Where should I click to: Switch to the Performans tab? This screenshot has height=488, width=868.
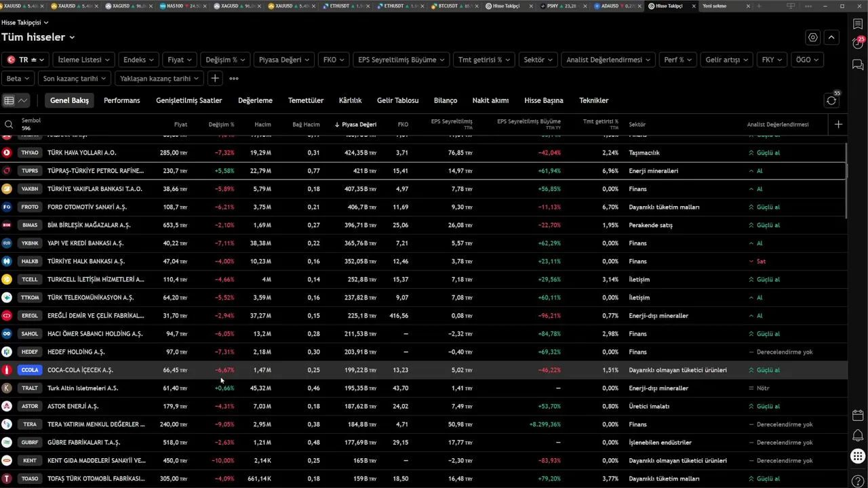click(121, 100)
